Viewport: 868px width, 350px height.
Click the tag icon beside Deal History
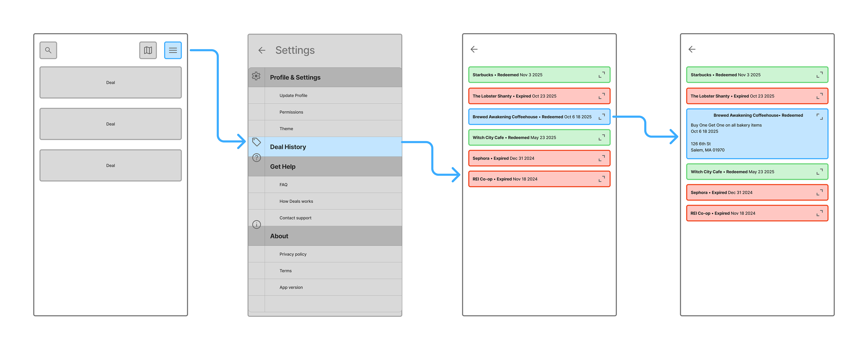(x=256, y=142)
